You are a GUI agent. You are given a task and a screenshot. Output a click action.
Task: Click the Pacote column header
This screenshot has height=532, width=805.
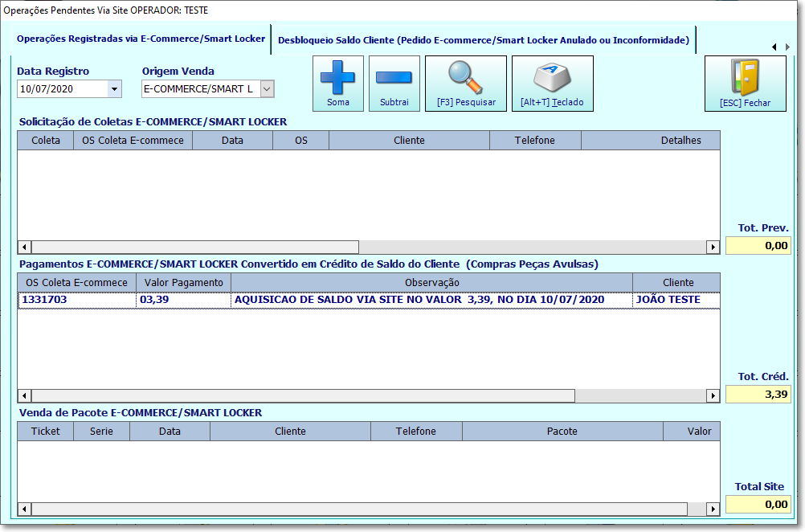pos(562,432)
